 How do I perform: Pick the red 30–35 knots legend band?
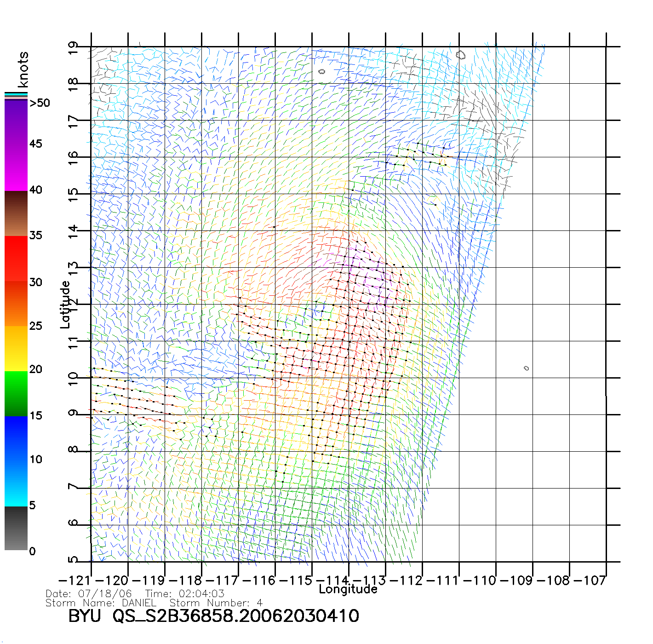pyautogui.click(x=16, y=258)
